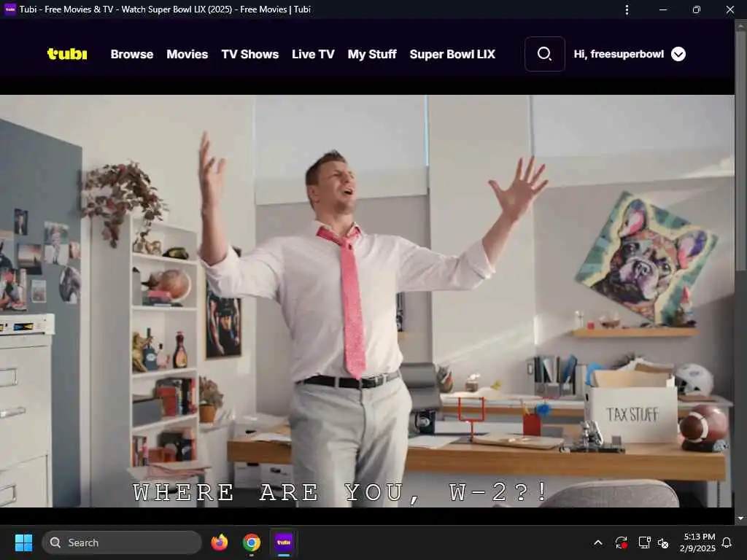Click the video player area
The image size is (747, 560).
click(x=367, y=301)
